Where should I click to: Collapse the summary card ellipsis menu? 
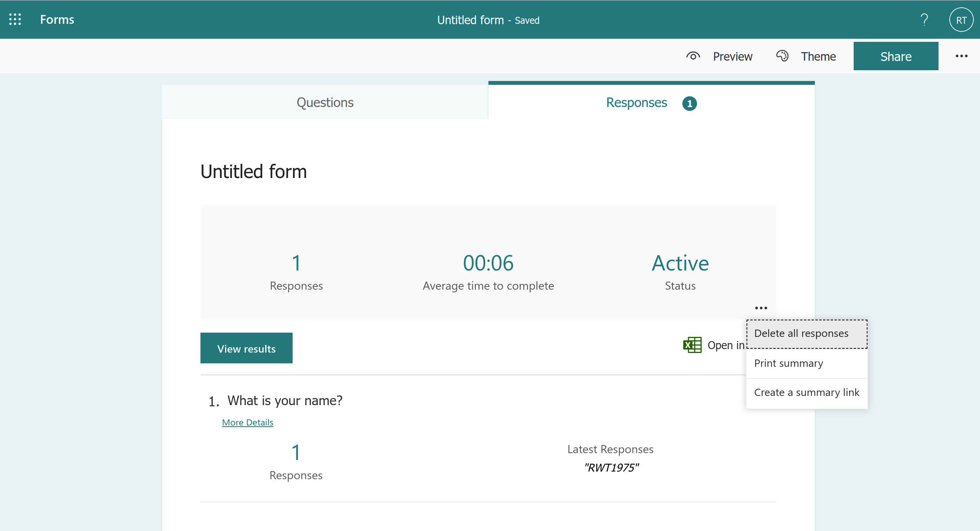point(761,308)
